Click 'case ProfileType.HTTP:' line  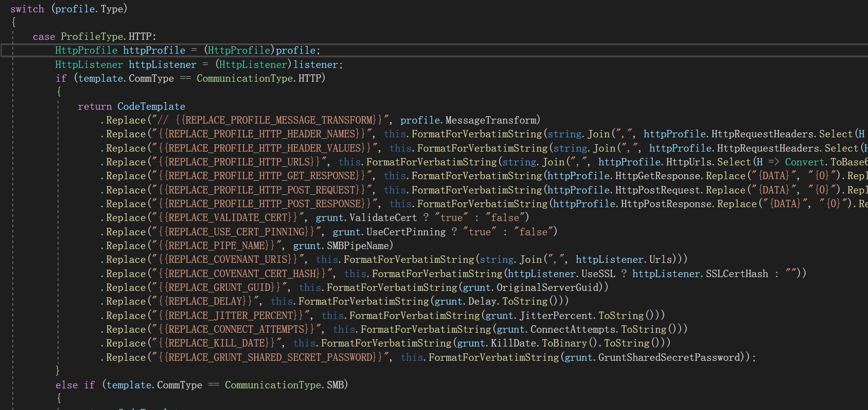point(94,36)
